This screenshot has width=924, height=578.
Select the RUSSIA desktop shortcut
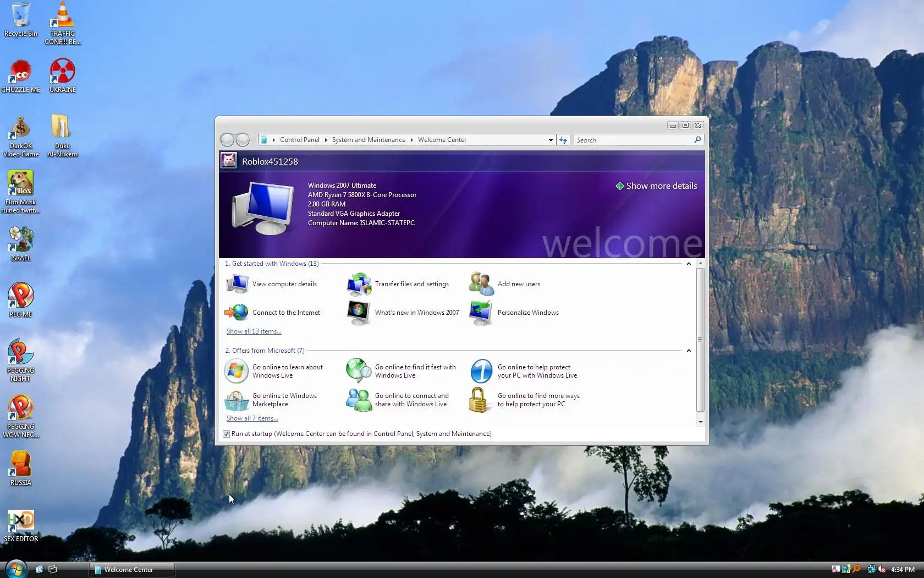point(21,468)
